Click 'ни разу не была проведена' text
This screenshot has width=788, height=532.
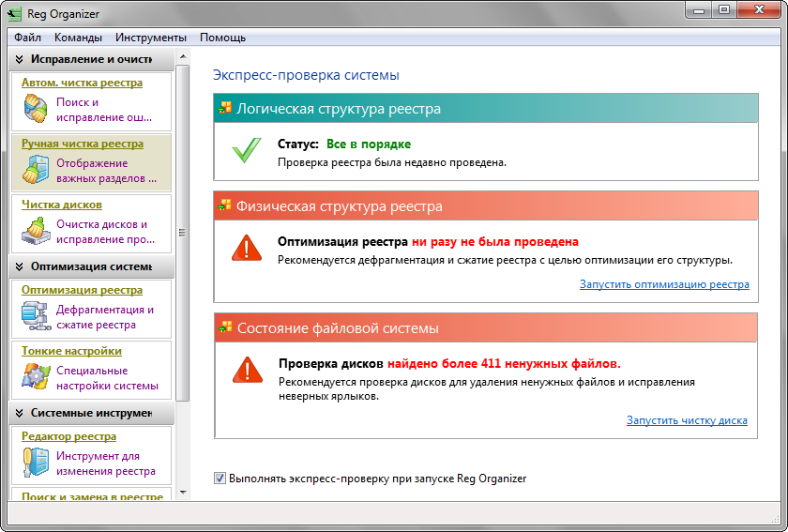click(x=495, y=241)
